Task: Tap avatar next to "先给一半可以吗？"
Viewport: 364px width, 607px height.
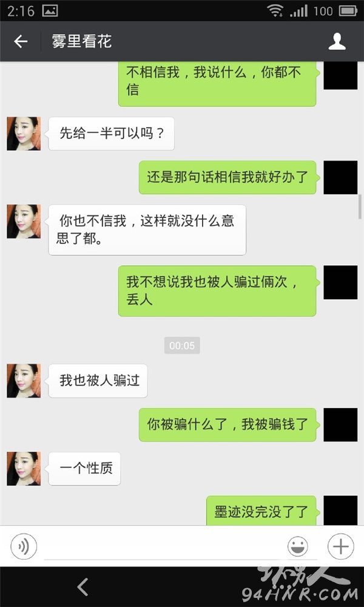Action: (x=24, y=134)
